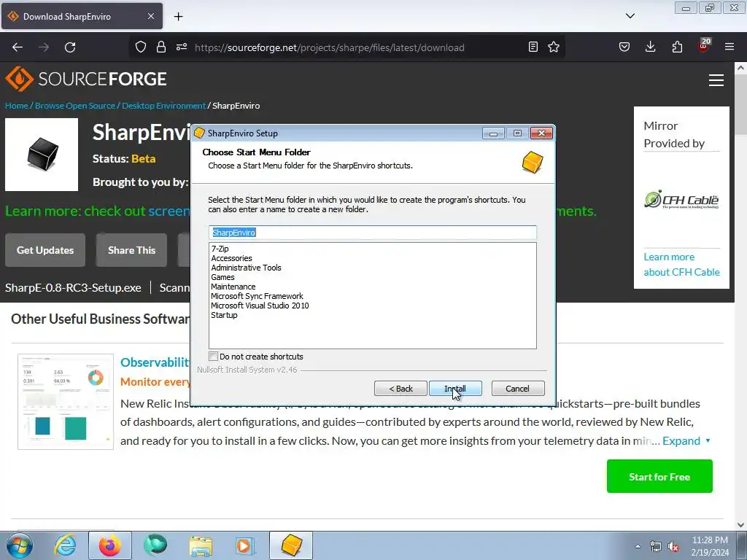Click the Install button
The width and height of the screenshot is (747, 560).
click(455, 389)
